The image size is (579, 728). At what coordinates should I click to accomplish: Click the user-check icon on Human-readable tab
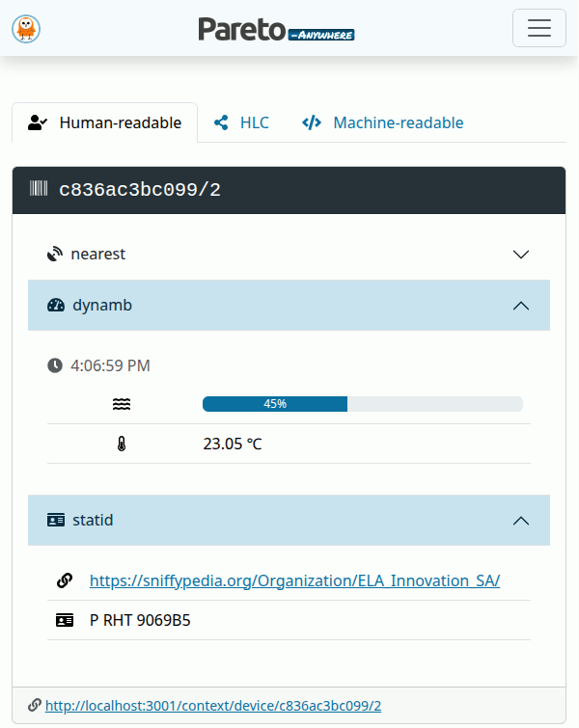point(38,122)
